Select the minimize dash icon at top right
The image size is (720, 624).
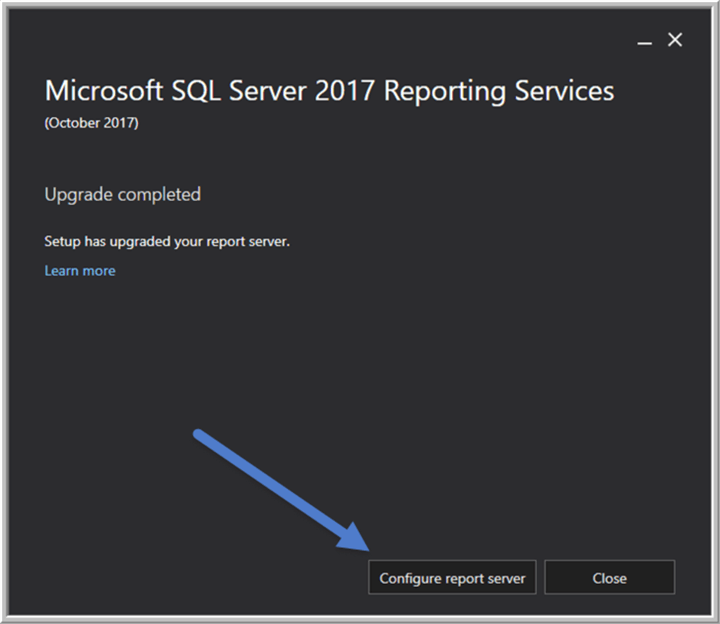[x=645, y=43]
